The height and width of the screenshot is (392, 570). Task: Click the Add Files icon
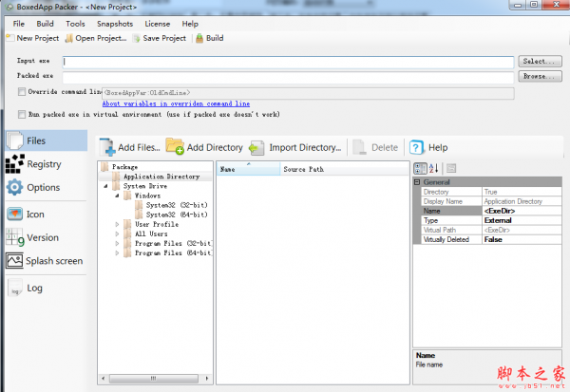(x=106, y=147)
